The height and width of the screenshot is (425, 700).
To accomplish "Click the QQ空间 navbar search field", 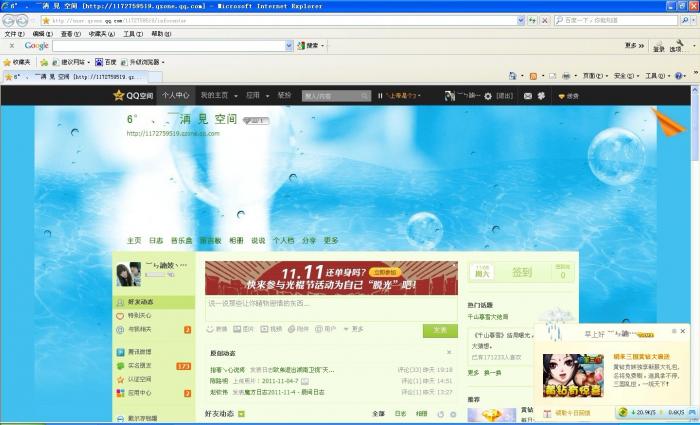I will point(336,96).
